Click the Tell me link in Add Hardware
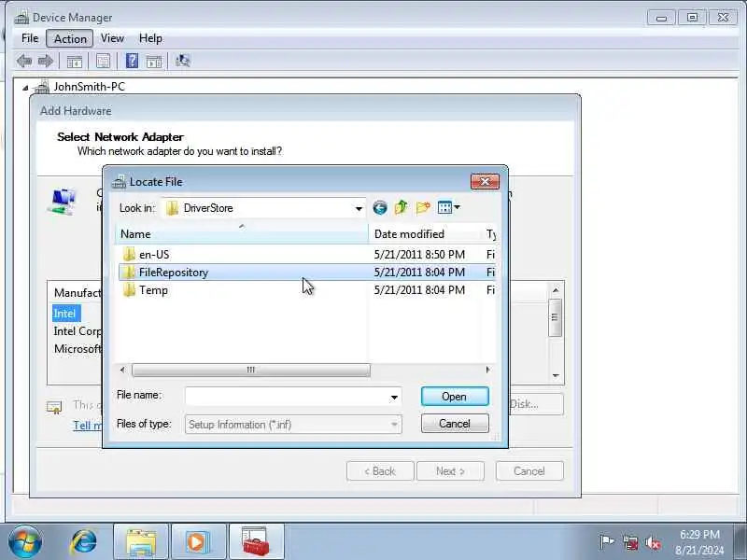 click(87, 426)
